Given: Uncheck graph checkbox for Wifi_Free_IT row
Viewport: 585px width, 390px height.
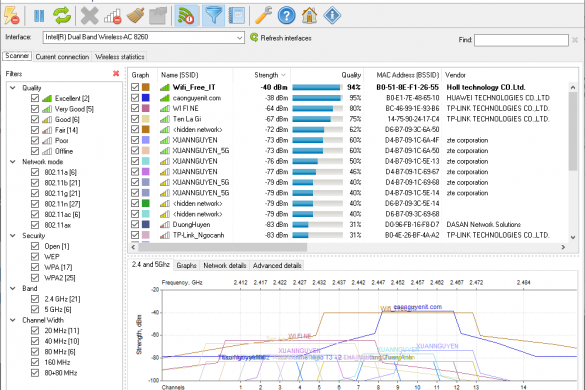Looking at the screenshot, I should point(135,87).
